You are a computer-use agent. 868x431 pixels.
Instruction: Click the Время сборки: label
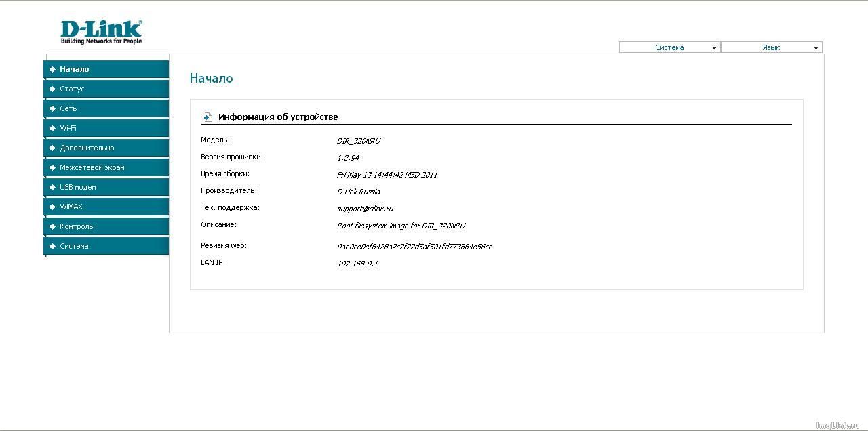point(225,174)
